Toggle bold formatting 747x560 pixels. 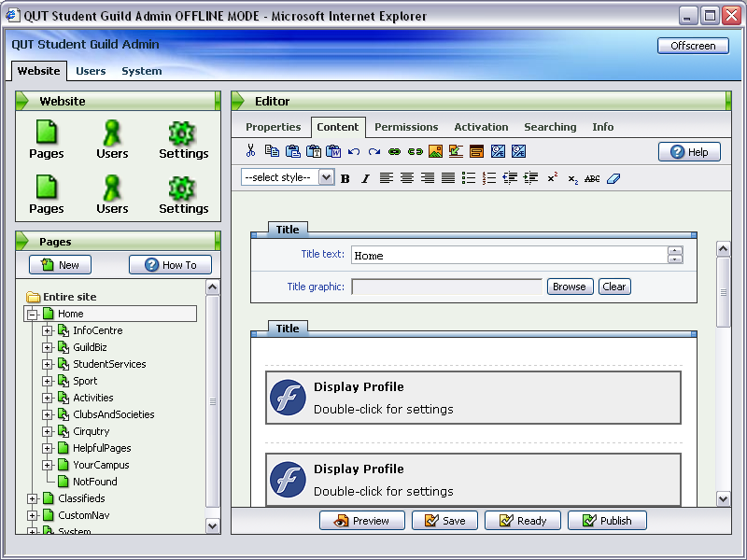point(345,178)
